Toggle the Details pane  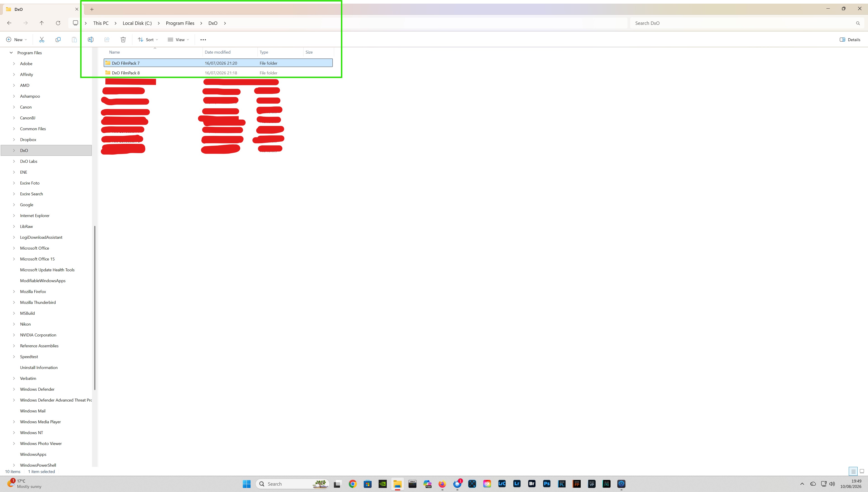point(850,40)
